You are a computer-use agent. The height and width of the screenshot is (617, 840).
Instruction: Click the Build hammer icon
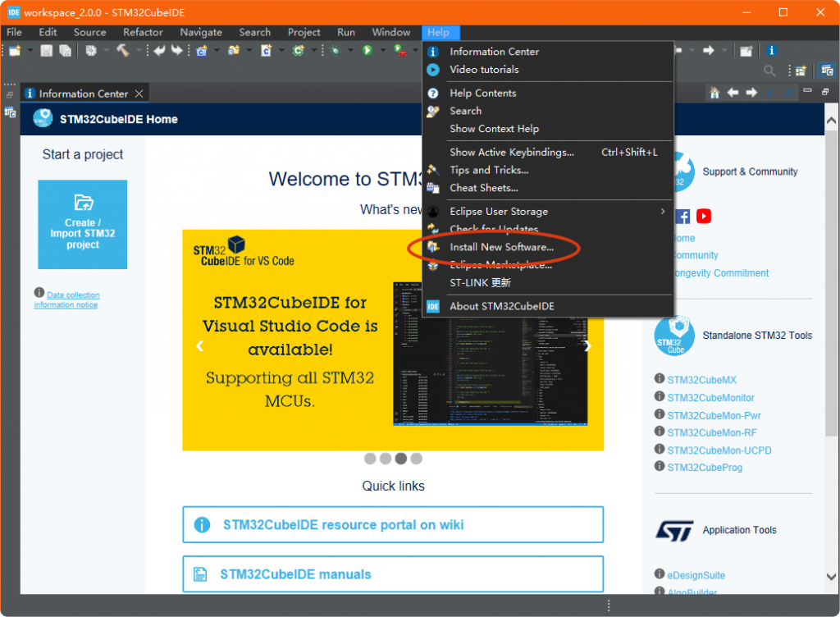pos(122,51)
